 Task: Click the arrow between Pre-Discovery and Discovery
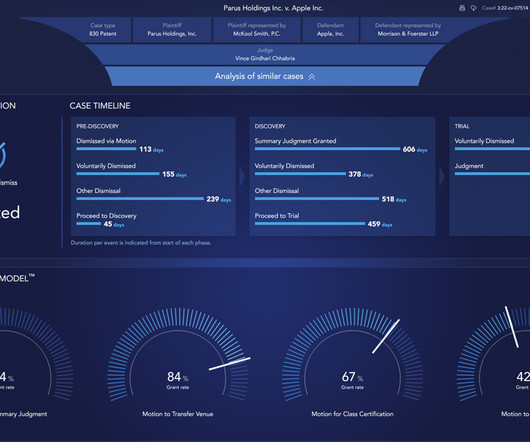(242, 176)
